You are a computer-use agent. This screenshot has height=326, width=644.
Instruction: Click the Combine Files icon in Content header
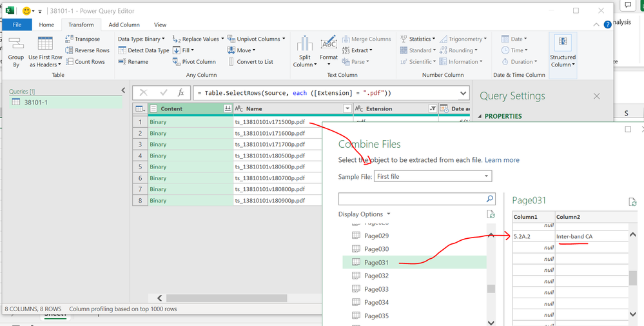coord(227,108)
